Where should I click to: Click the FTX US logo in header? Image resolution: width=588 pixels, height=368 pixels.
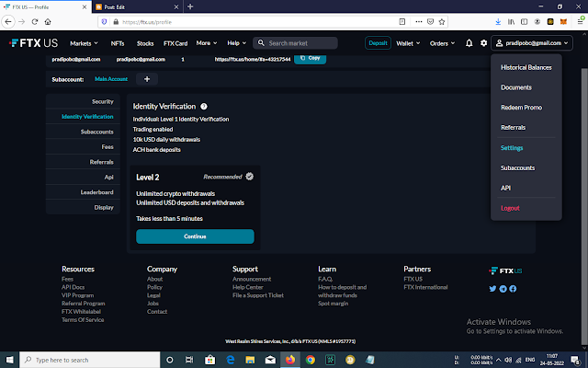(x=34, y=43)
